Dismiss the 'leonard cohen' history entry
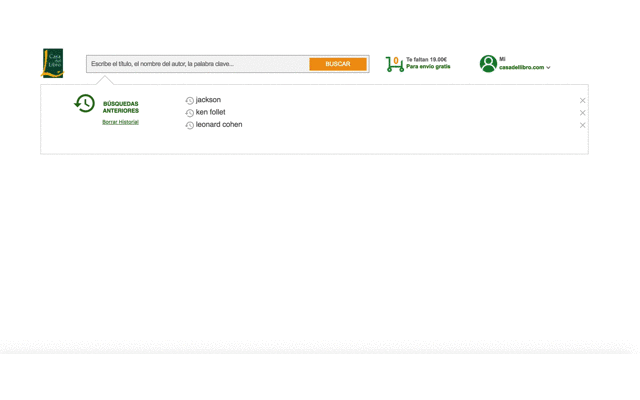640x400 pixels. [x=582, y=125]
